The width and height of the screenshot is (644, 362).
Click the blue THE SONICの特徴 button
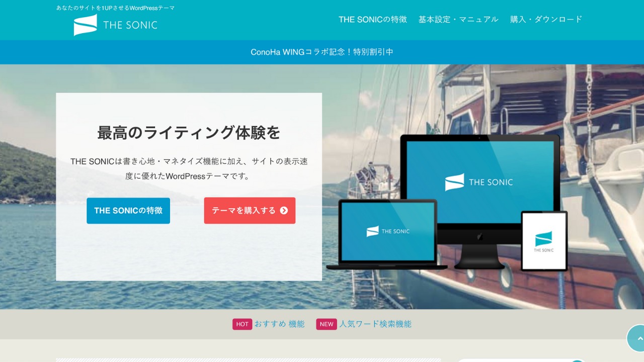tap(128, 211)
